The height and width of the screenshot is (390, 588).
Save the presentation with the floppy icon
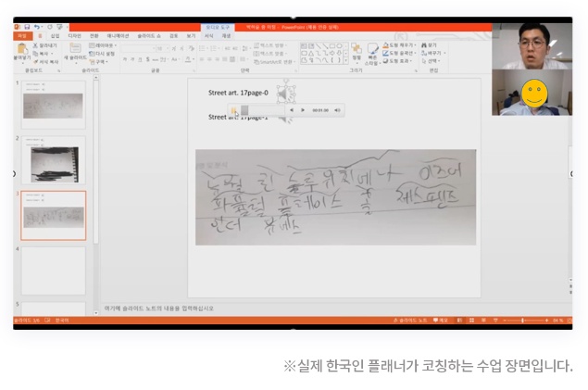tap(27, 27)
